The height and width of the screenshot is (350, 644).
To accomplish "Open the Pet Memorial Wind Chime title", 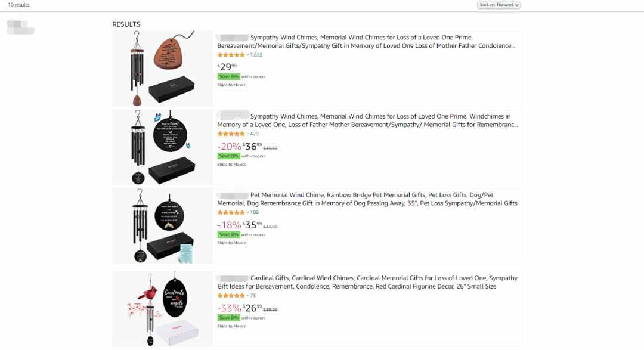I will (367, 199).
